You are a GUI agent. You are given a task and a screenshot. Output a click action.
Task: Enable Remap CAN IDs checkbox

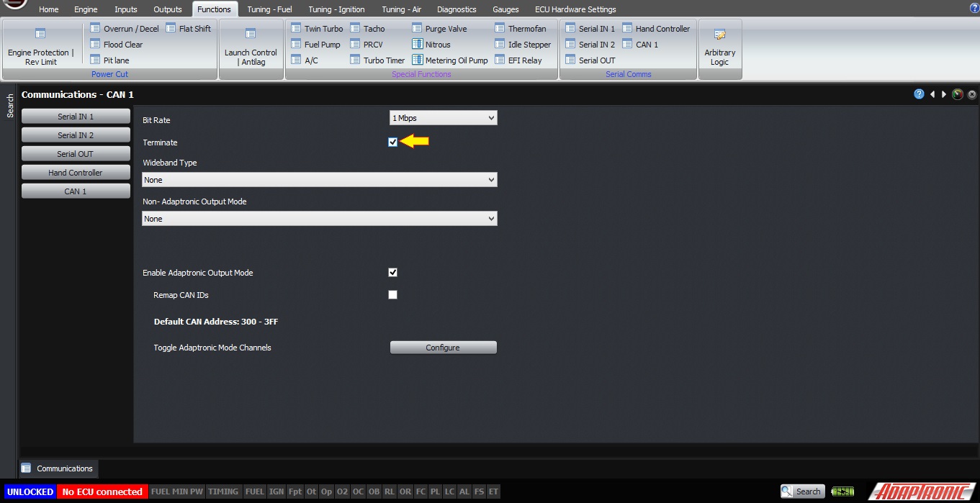392,294
